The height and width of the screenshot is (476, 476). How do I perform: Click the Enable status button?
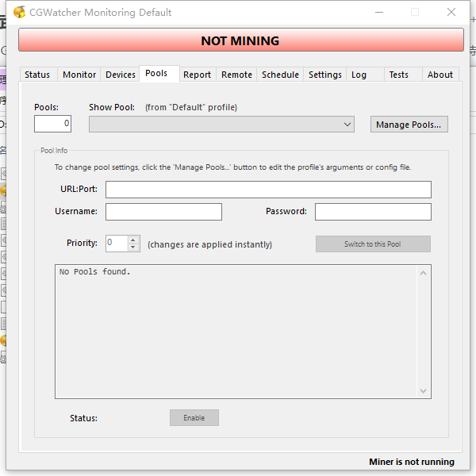194,418
